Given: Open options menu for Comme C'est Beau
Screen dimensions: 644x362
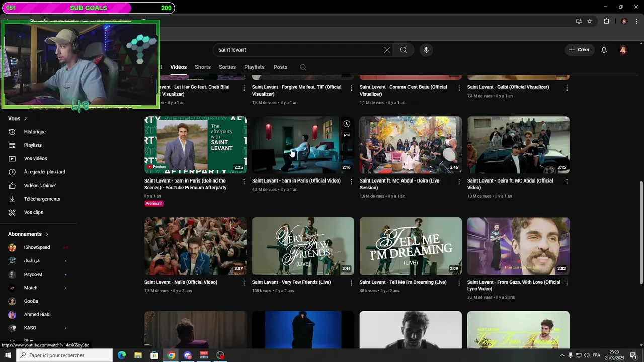Looking at the screenshot, I should point(459,88).
